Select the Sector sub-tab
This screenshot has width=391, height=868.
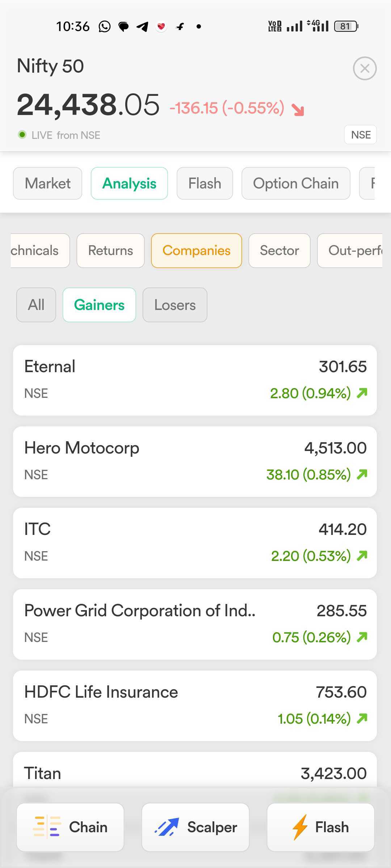279,251
